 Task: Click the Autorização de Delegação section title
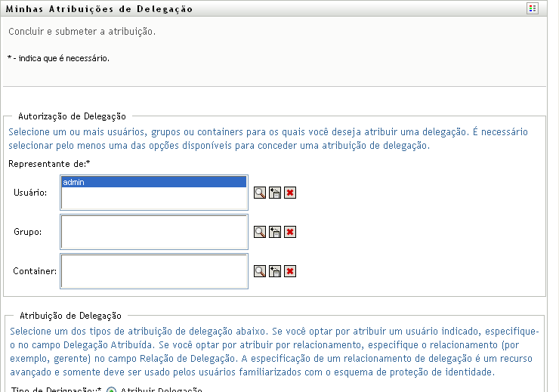coord(72,116)
